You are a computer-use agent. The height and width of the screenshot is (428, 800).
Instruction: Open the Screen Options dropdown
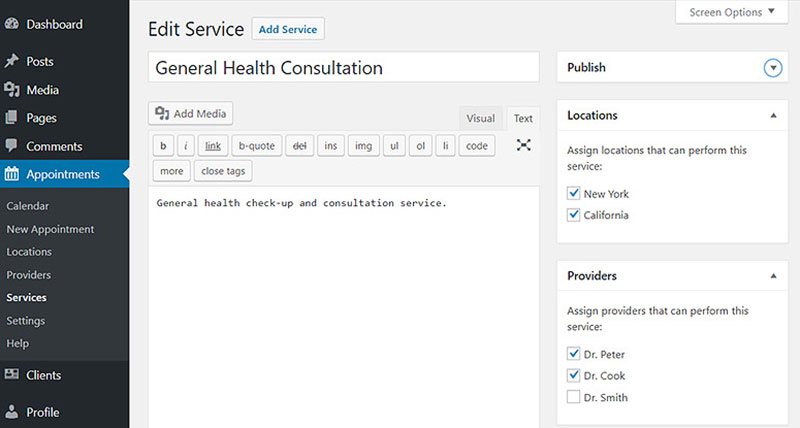tap(732, 12)
